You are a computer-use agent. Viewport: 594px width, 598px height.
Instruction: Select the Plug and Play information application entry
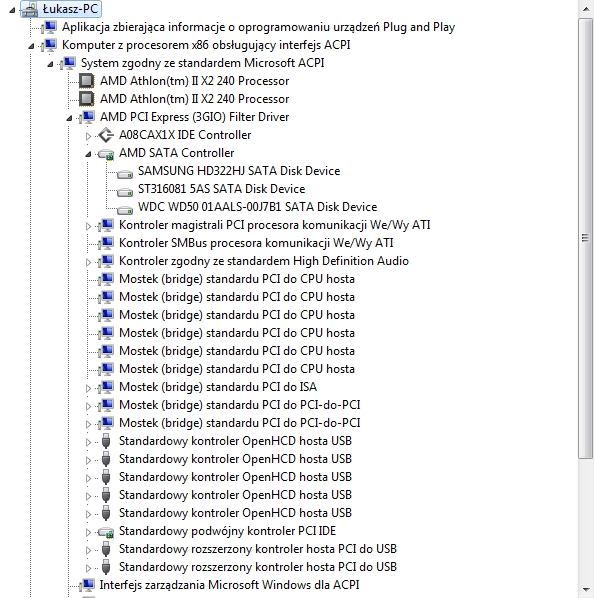[258, 27]
